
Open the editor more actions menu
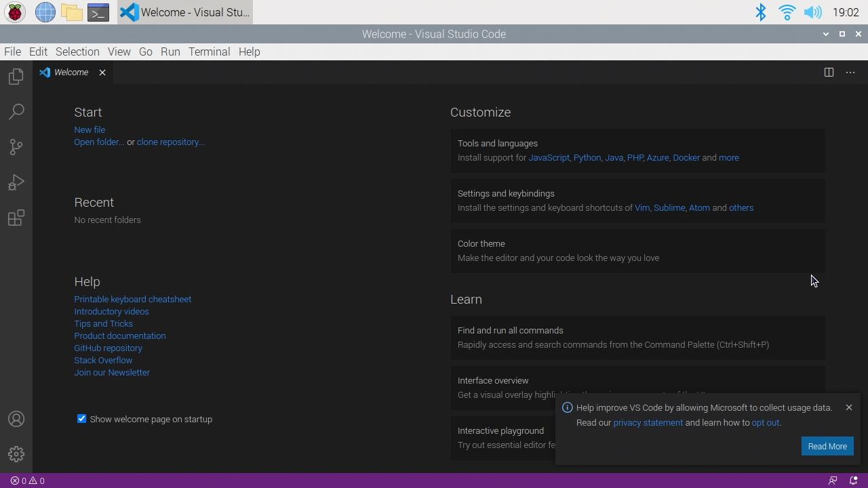pos(850,73)
